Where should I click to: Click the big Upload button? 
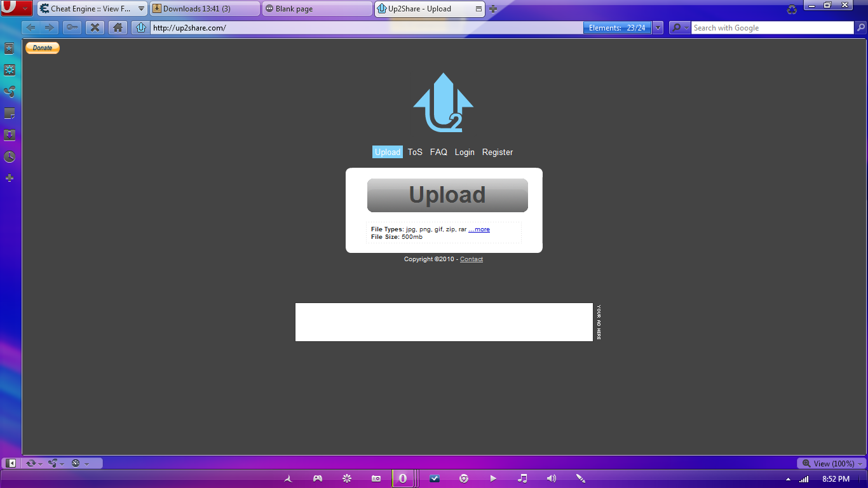[447, 195]
